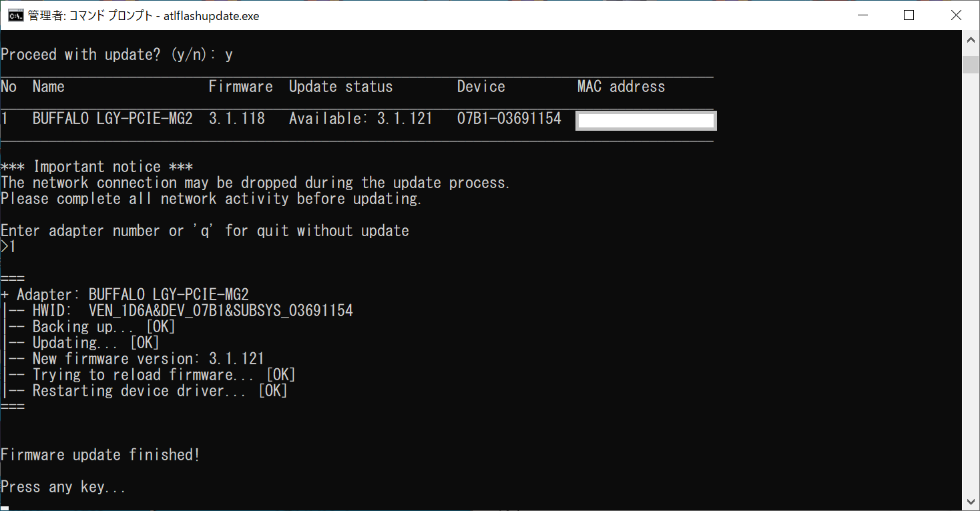980x511 pixels.
Task: Click the redacted MAC address field
Action: tap(646, 121)
